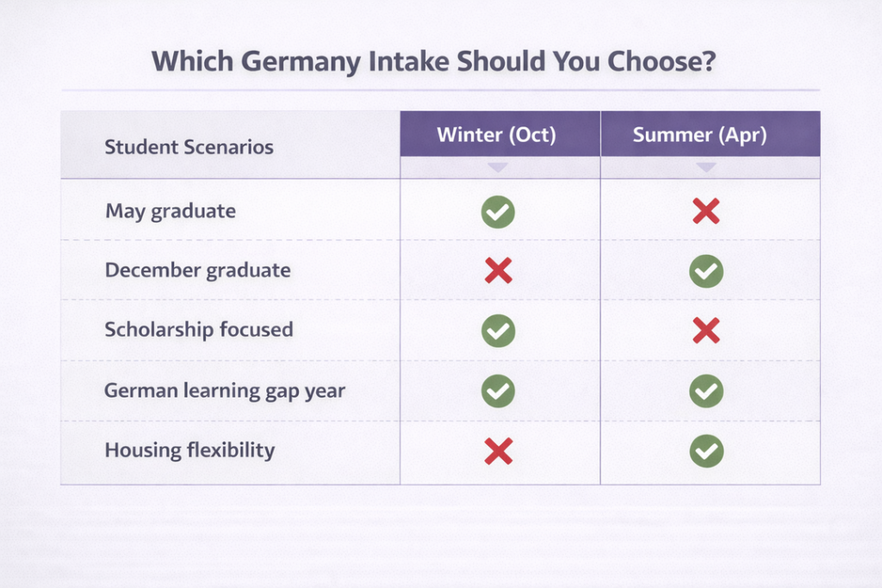Click the Winter checkmark for German learning gap year
The width and height of the screenshot is (882, 588).
coord(498,391)
